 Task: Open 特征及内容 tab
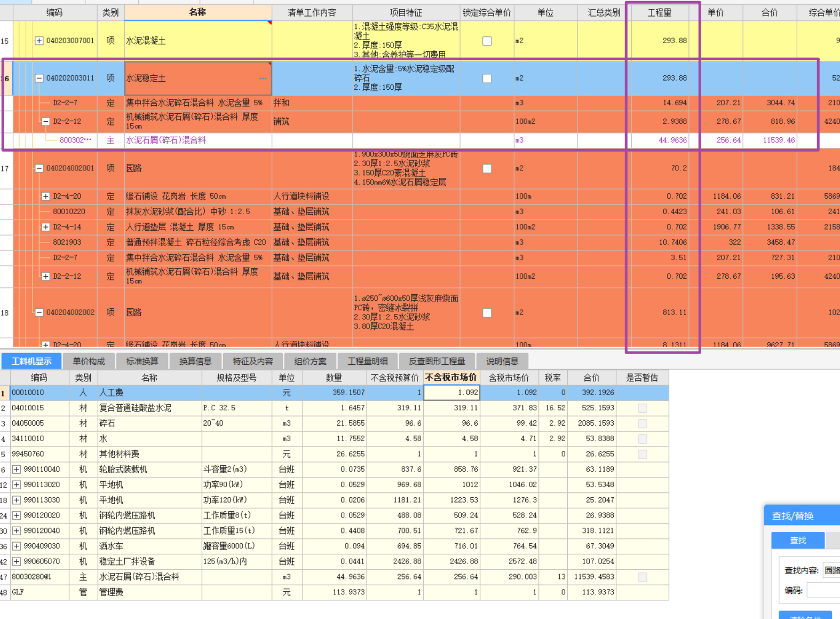coord(253,361)
